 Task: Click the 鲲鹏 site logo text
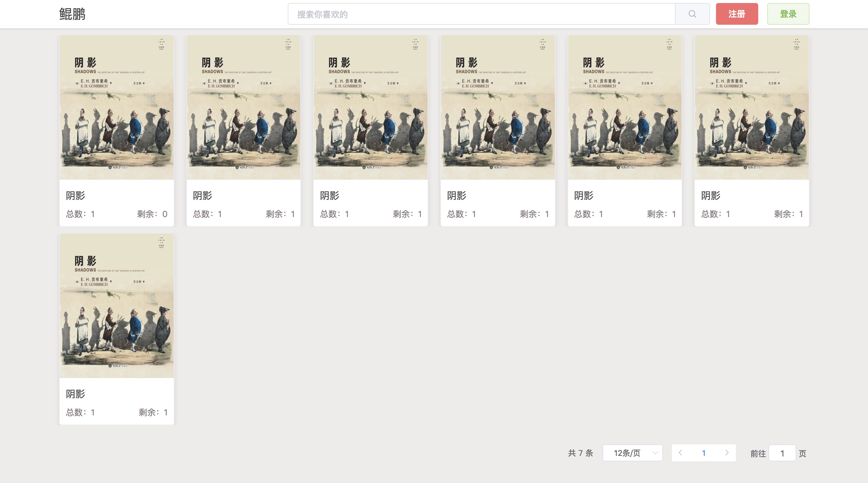72,14
